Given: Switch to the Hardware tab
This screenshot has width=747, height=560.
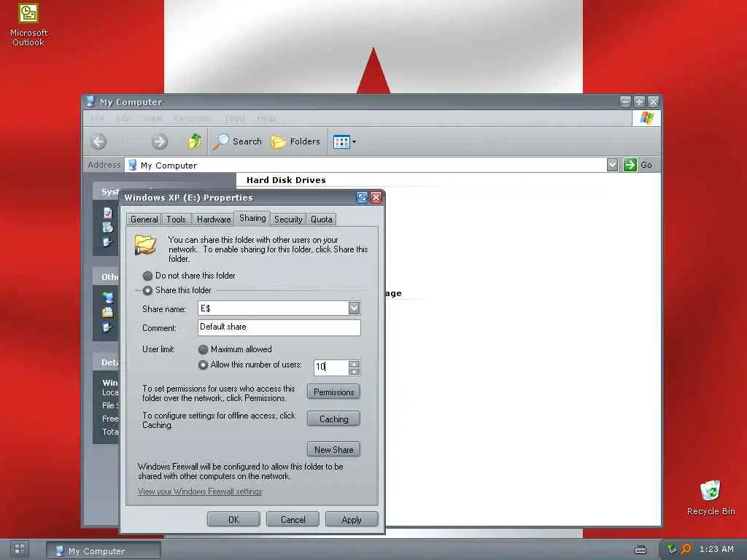Looking at the screenshot, I should tap(214, 219).
